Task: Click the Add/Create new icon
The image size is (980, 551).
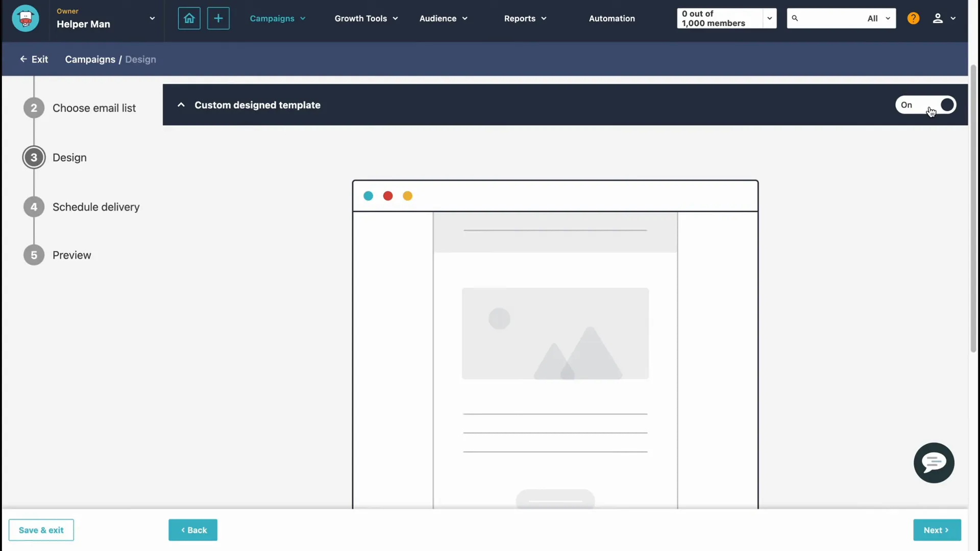Action: 218,18
